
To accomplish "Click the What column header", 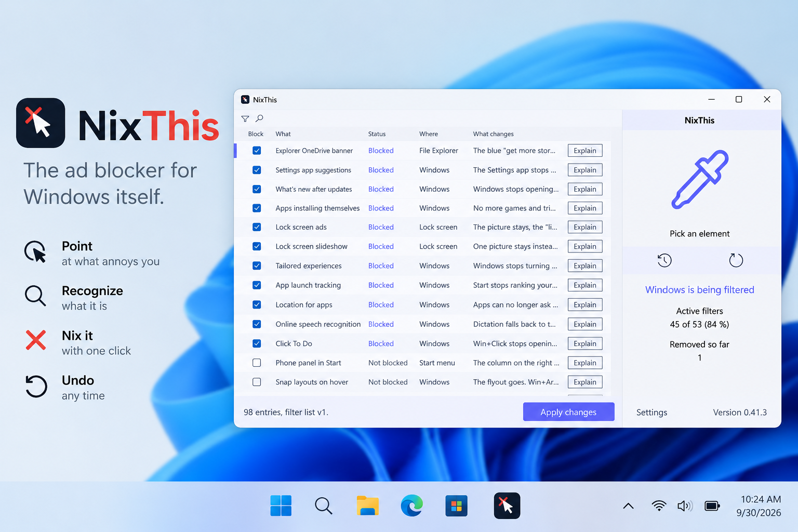I will point(283,134).
